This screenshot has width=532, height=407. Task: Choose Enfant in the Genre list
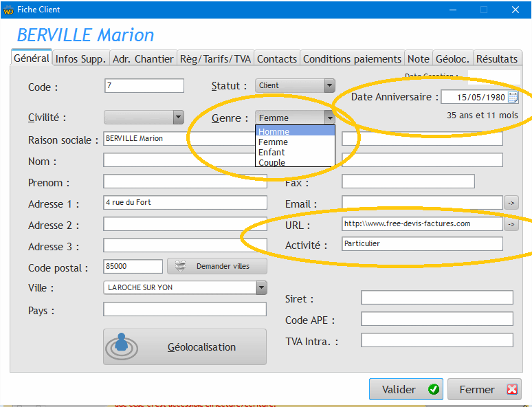(x=295, y=152)
